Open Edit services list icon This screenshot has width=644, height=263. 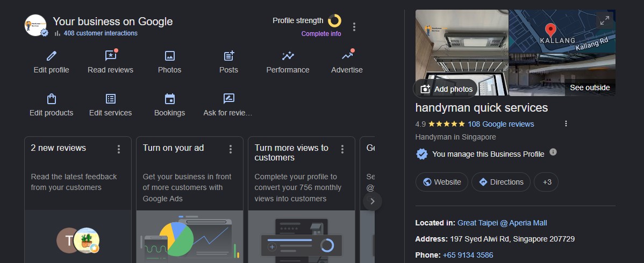pos(111,99)
